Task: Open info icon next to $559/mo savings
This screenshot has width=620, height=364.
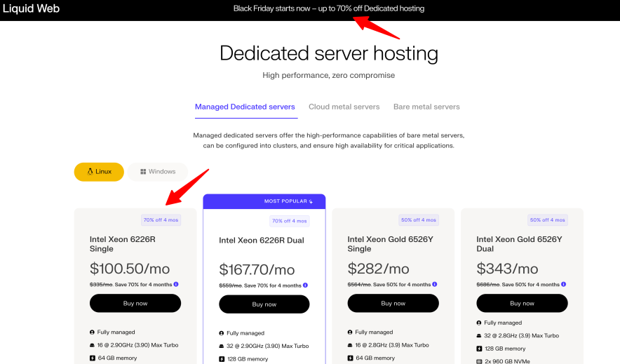Action: pyautogui.click(x=305, y=285)
